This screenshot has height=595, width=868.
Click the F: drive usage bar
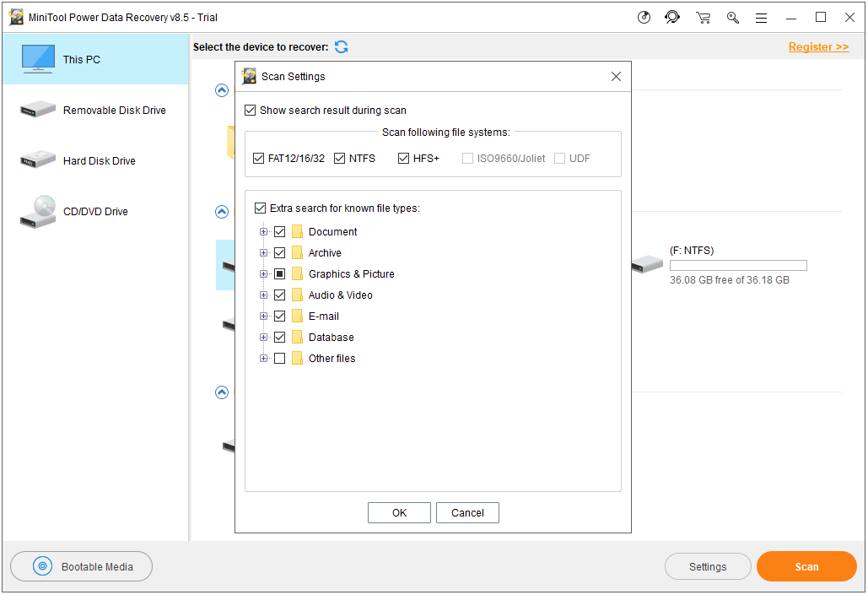point(738,265)
